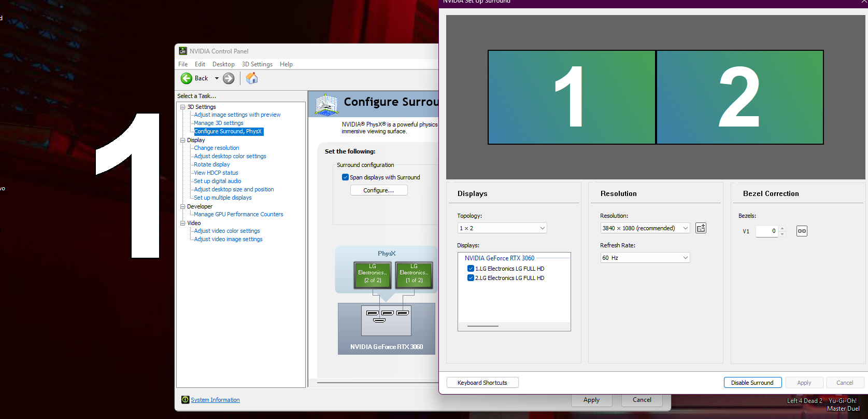Screen dimensions: 868x419
Task: Click the NVIDIA Control Panel title bar icon
Action: 183,51
